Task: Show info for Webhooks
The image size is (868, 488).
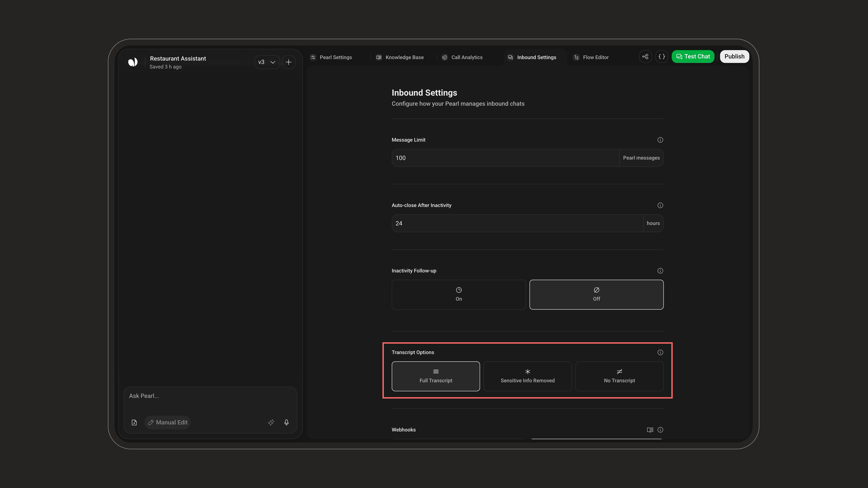Action: (x=660, y=430)
